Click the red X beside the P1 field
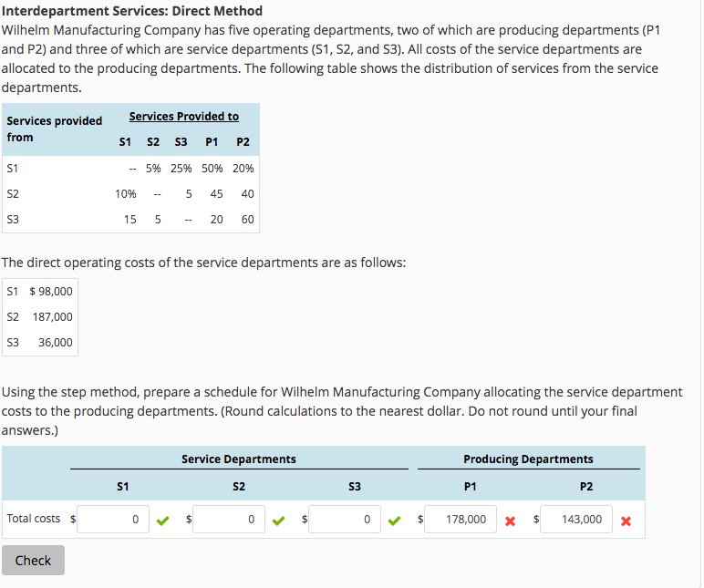The width and height of the screenshot is (704, 588). pos(510,521)
